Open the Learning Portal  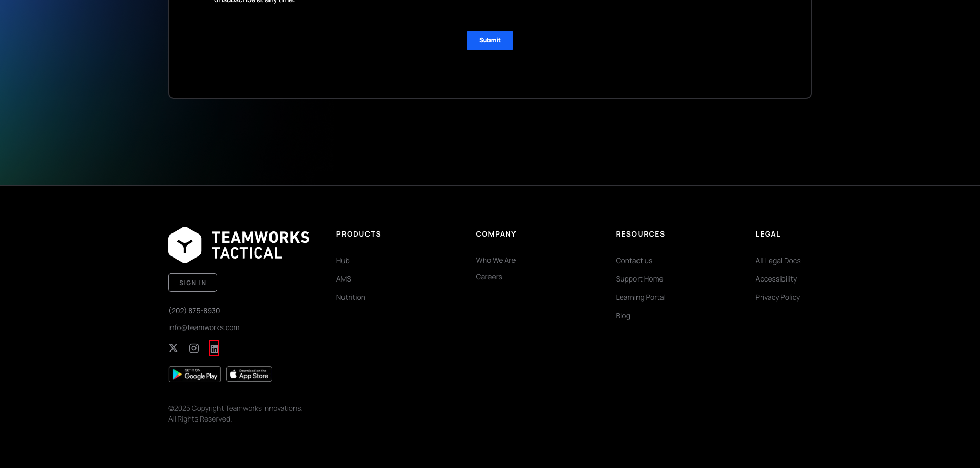coord(641,297)
